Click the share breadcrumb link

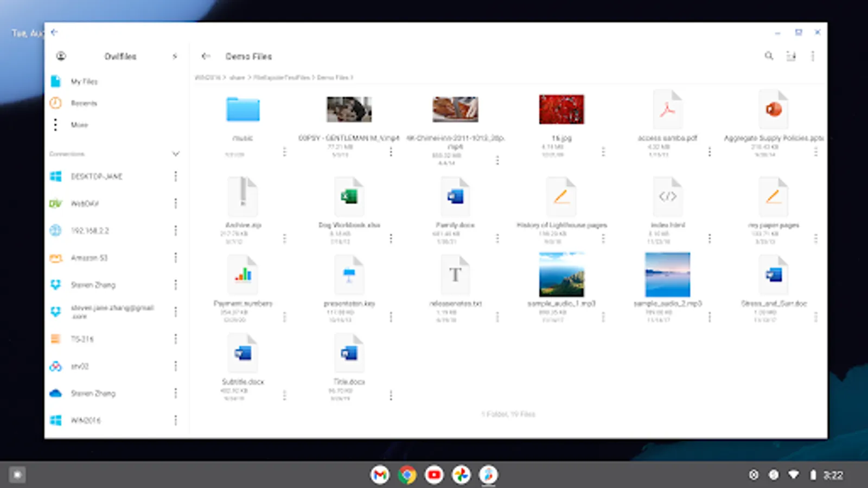237,78
